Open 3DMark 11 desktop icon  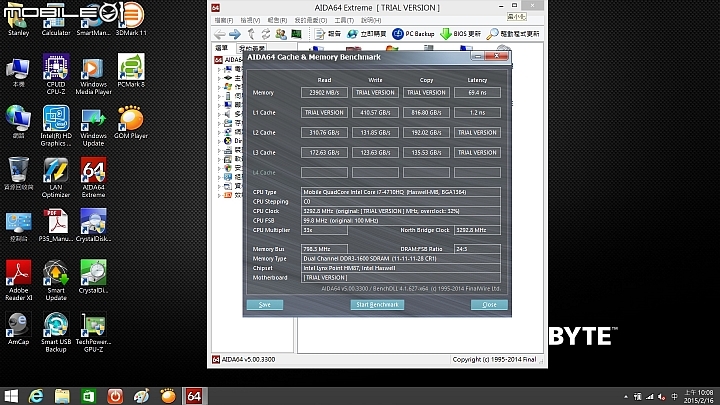(131, 19)
